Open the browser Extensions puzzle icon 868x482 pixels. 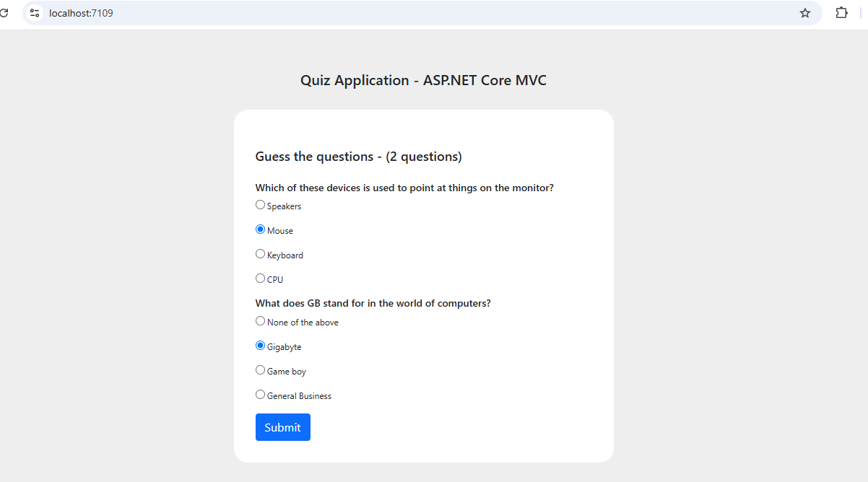(841, 13)
